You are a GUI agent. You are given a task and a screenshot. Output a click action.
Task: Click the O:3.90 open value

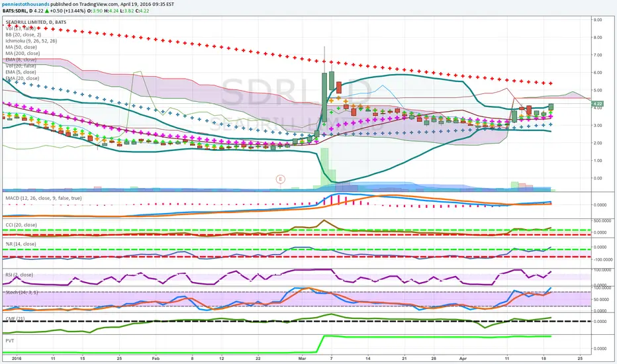point(95,11)
